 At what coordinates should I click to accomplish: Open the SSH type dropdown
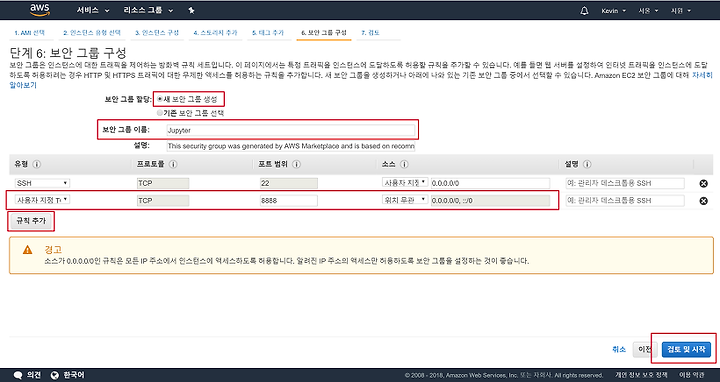tap(42, 183)
